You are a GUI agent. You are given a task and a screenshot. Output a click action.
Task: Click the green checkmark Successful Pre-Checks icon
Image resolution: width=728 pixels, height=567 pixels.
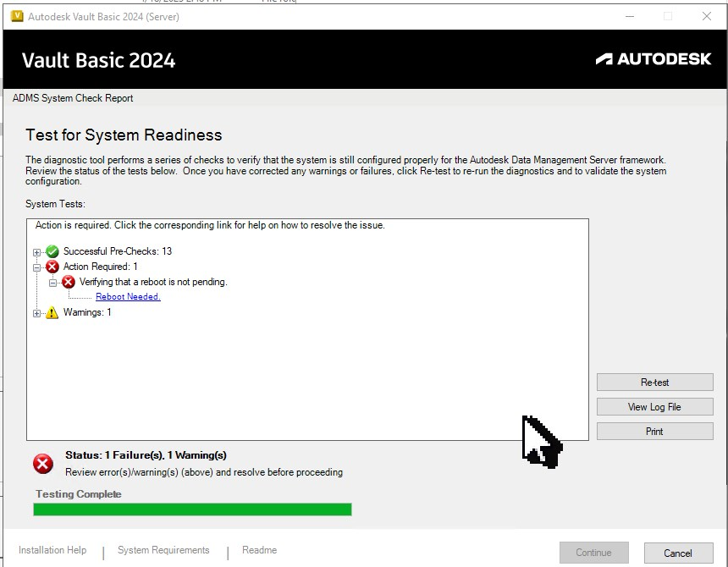52,251
